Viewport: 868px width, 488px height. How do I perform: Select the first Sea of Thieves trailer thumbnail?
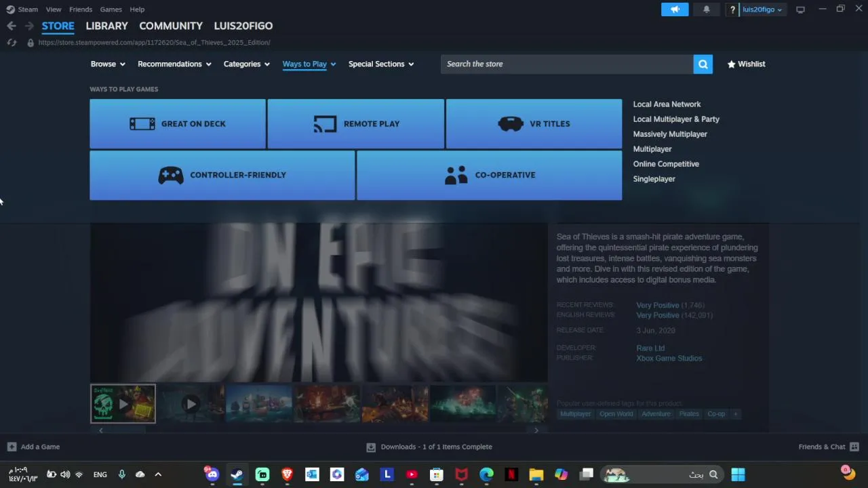coord(123,404)
